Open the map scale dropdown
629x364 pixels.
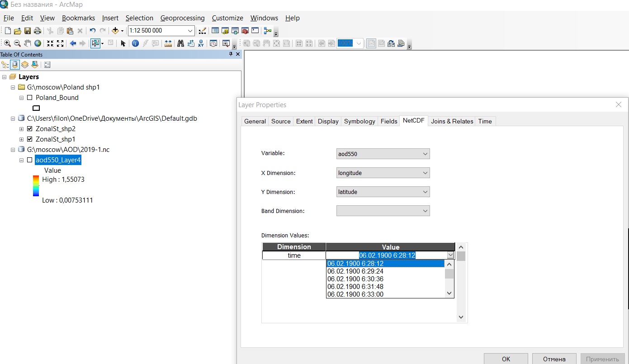[190, 31]
